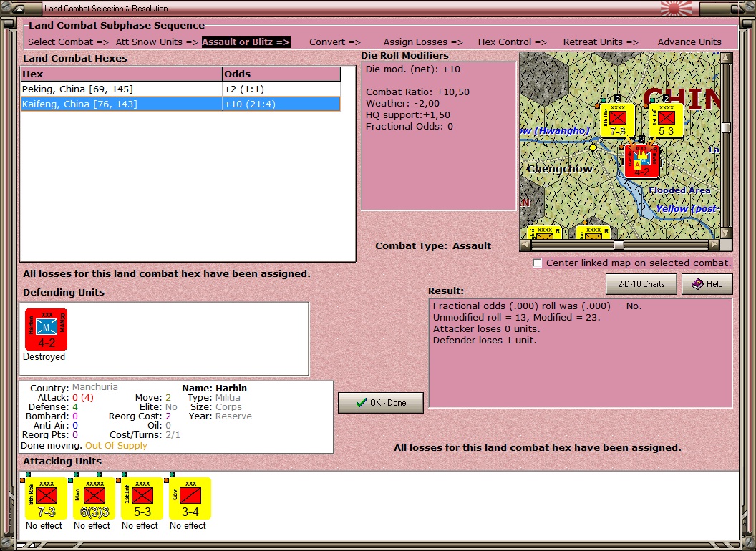This screenshot has width=756, height=551.
Task: Click the Select Combat subphase step
Action: [x=68, y=42]
